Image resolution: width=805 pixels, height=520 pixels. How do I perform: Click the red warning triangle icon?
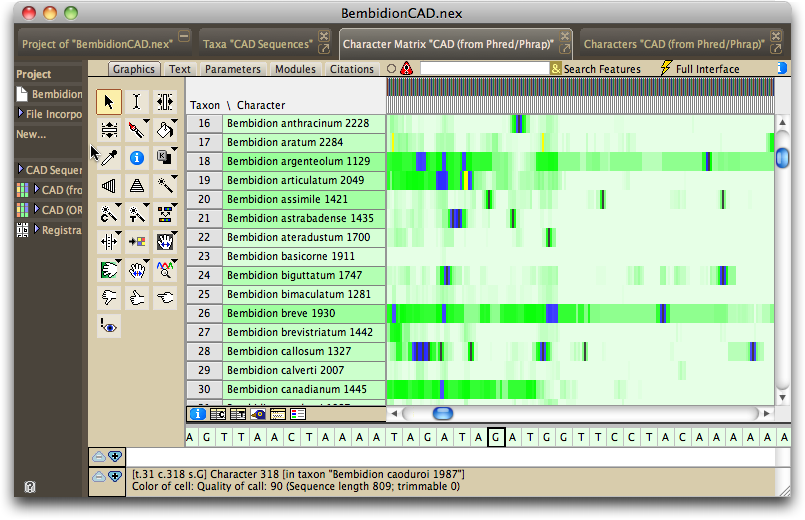(x=407, y=68)
